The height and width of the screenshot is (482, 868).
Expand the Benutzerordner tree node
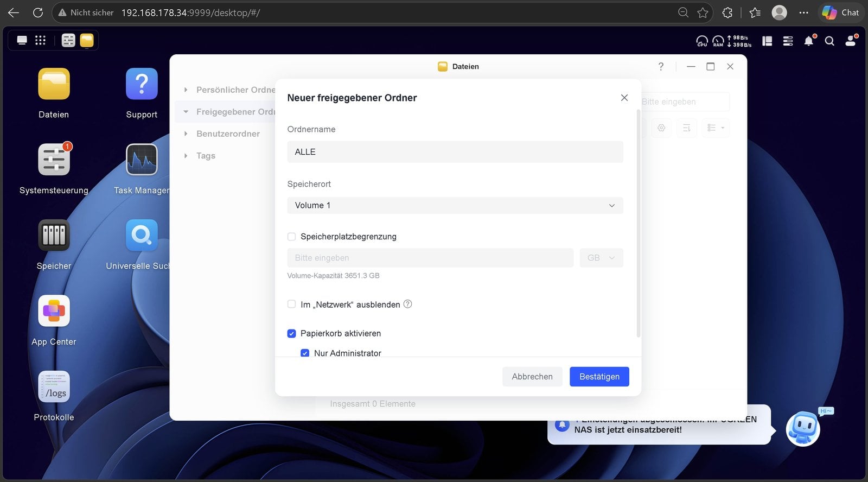186,134
